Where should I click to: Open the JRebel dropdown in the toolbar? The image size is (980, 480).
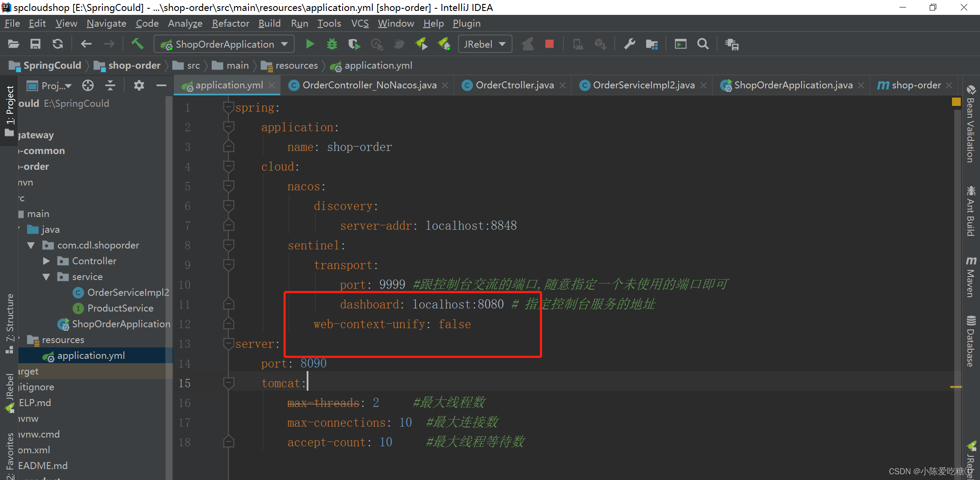point(485,44)
